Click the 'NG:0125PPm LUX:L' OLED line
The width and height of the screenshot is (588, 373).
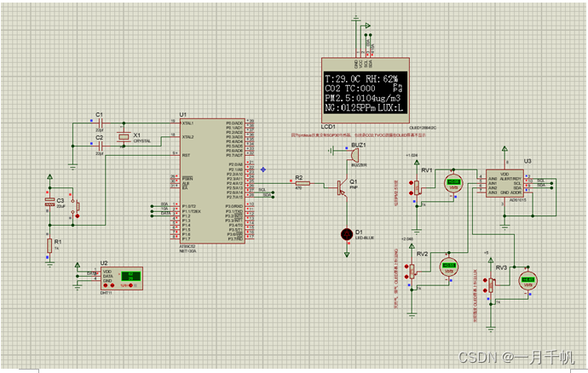[x=364, y=108]
